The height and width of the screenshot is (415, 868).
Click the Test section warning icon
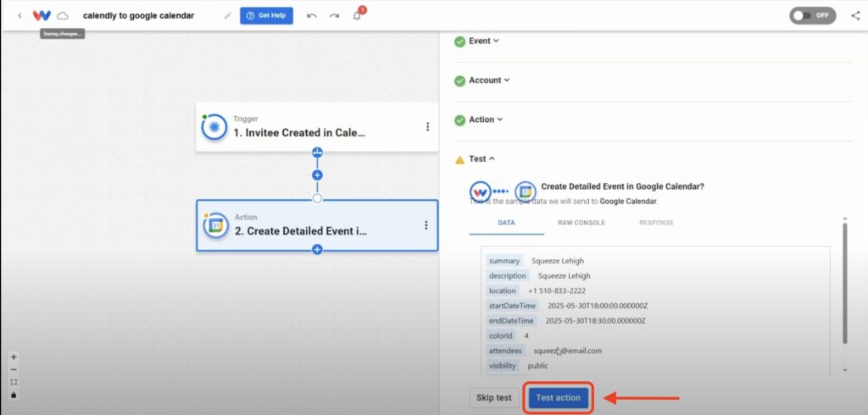(459, 160)
